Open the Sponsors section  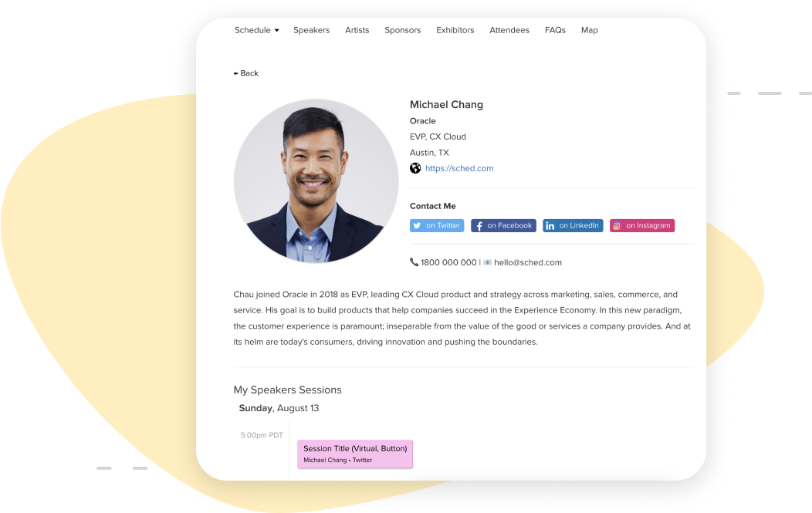(x=402, y=30)
